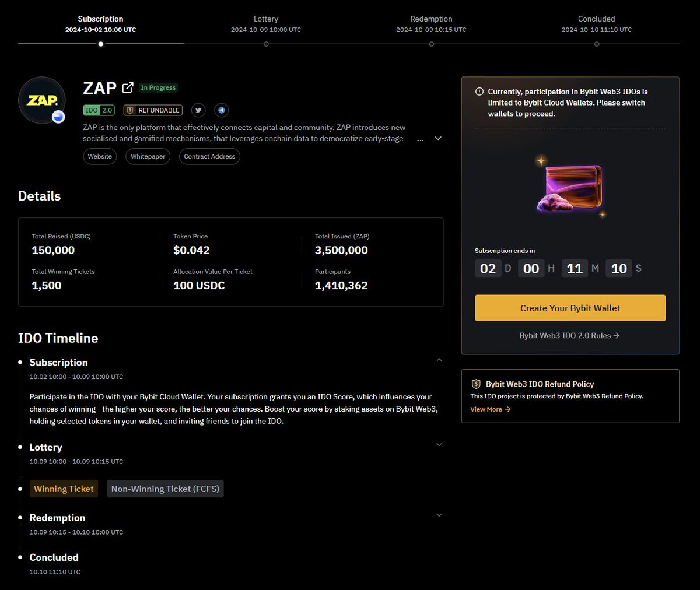Click the ZAP project logo
The height and width of the screenshot is (590, 700).
(x=42, y=100)
